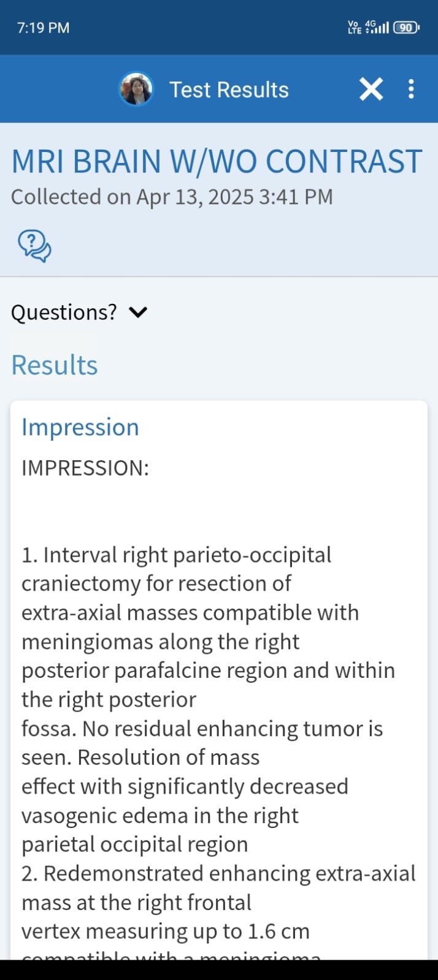Tap the "Collected on Apr 13, 2025" date
The image size is (438, 980).
click(x=172, y=197)
